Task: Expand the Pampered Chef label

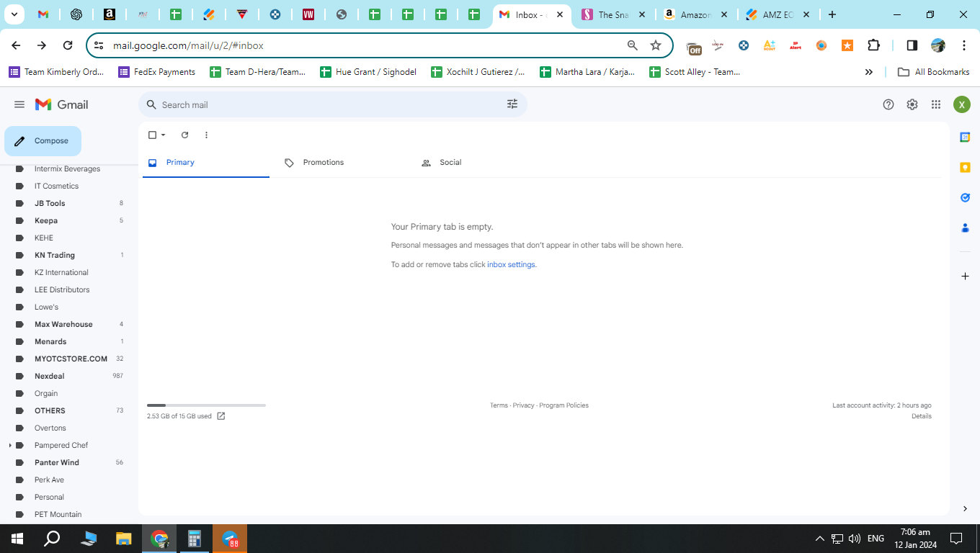Action: [10, 445]
